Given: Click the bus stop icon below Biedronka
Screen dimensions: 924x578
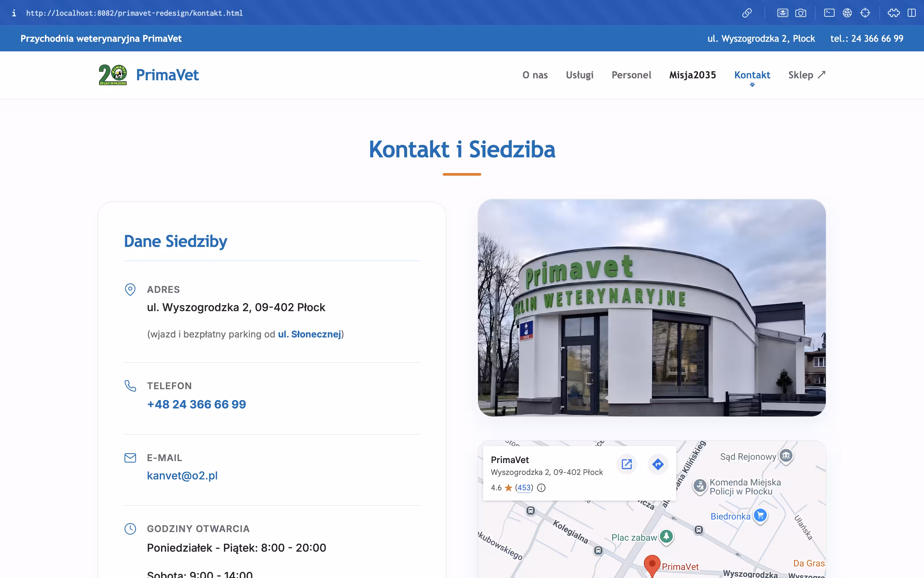Looking at the screenshot, I should coord(699,530).
